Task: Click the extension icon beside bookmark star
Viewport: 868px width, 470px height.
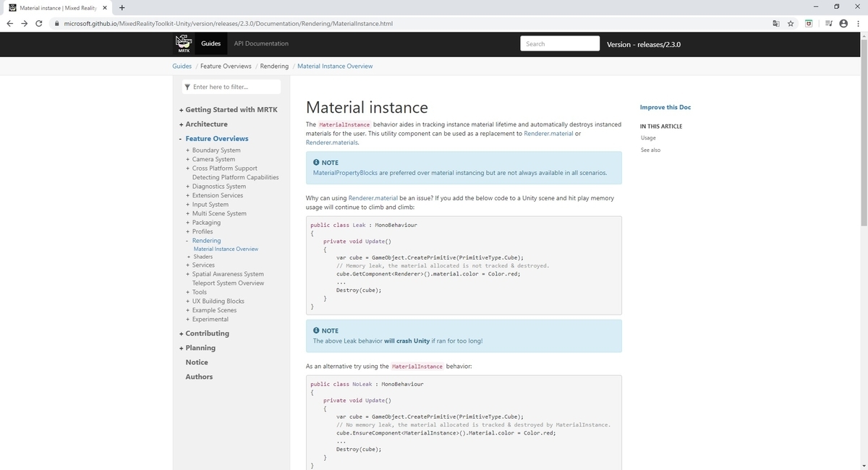Action: coord(809,23)
